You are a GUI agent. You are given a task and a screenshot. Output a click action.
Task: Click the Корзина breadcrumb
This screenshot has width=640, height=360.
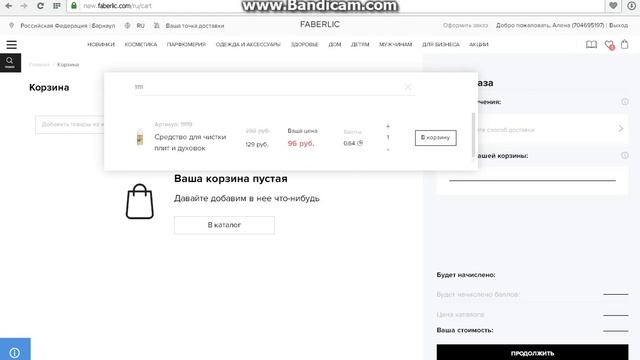point(68,64)
